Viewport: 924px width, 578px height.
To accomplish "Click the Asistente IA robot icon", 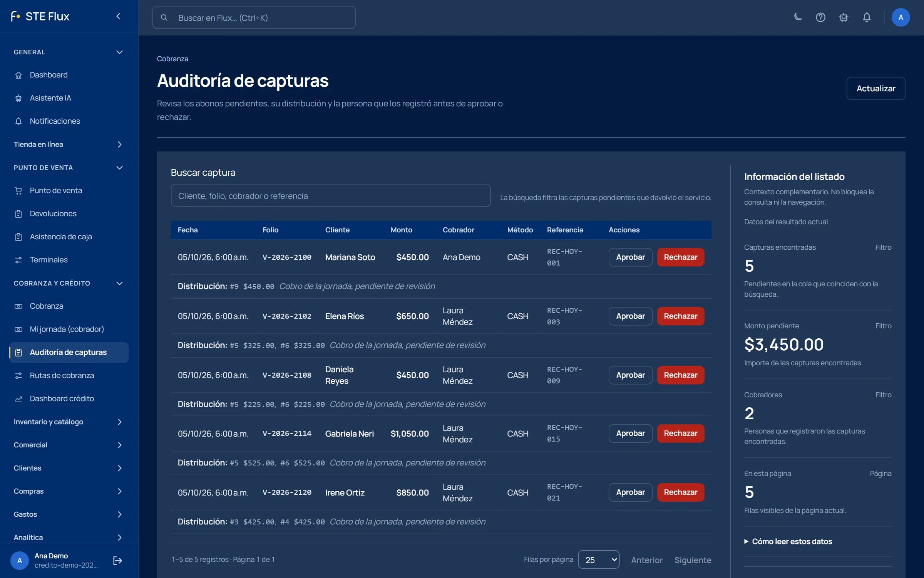I will click(18, 98).
